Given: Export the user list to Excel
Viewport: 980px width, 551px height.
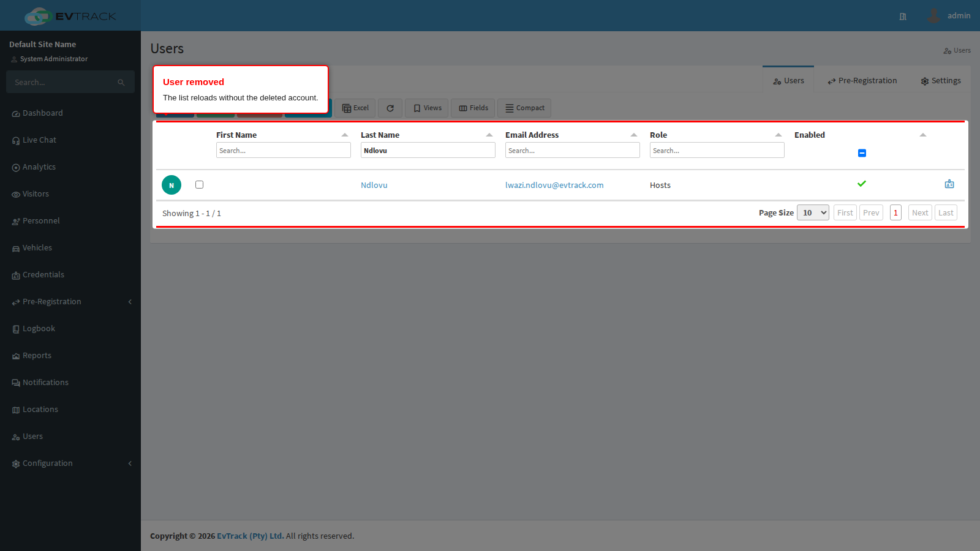Looking at the screenshot, I should (x=355, y=108).
